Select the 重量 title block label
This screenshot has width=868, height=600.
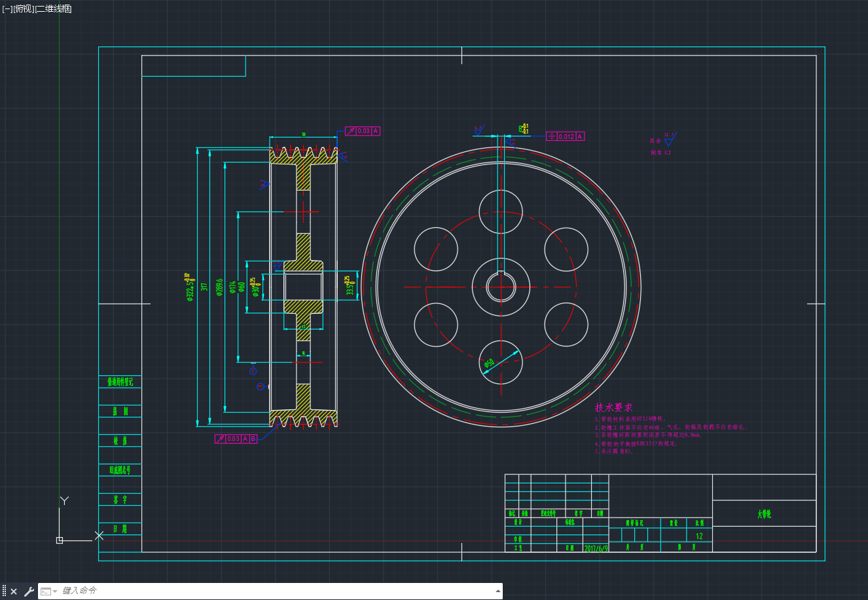673,523
